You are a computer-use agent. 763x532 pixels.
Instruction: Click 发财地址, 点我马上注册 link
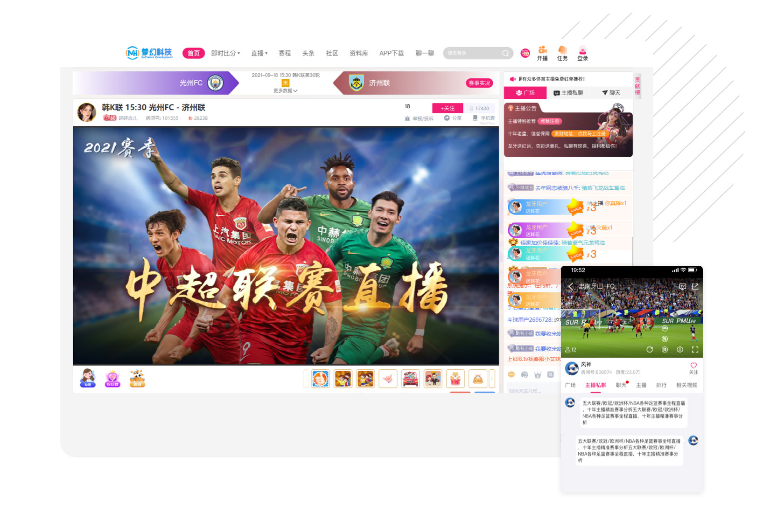(580, 133)
